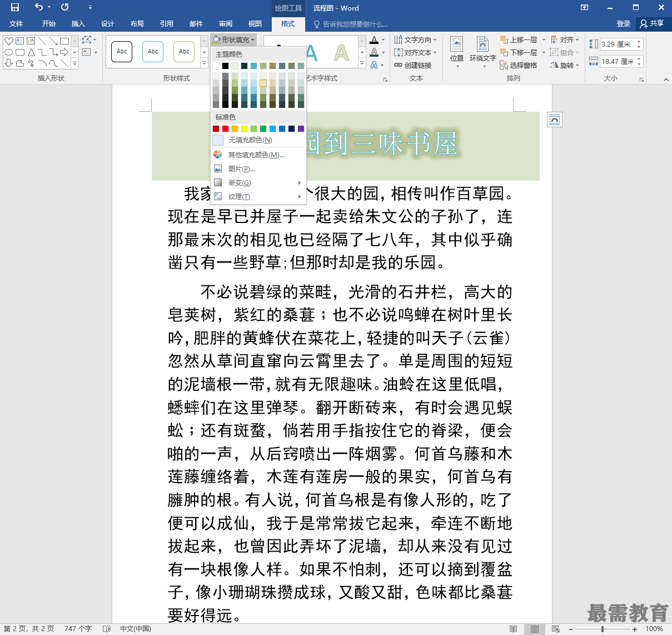Switch to the Design (设计) tab
Screen dimensions: 672x635
[x=108, y=24]
